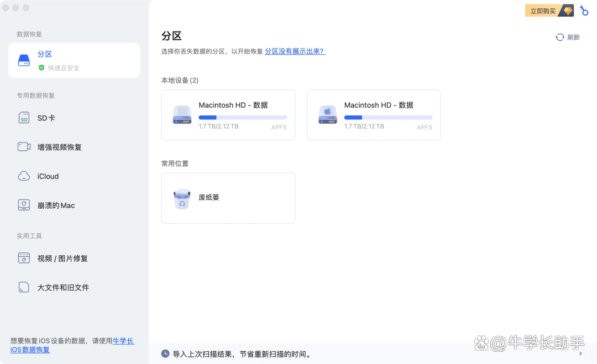Select the first Macintosh HD - 数据 partition

(228, 114)
